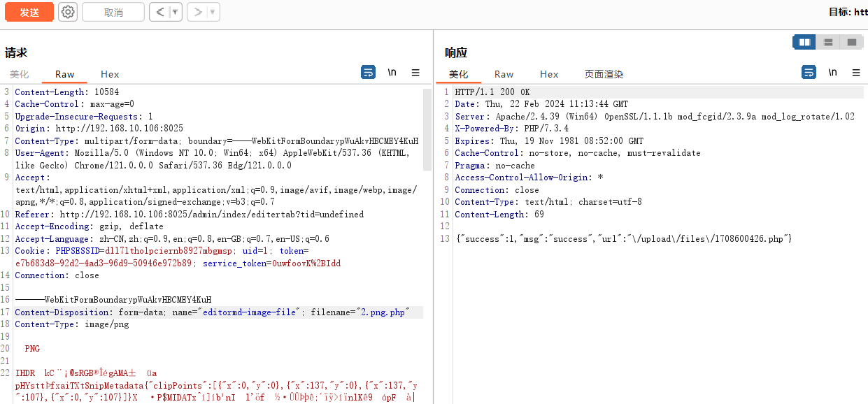
Task: Expand the next request history dropdown
Action: 213,12
